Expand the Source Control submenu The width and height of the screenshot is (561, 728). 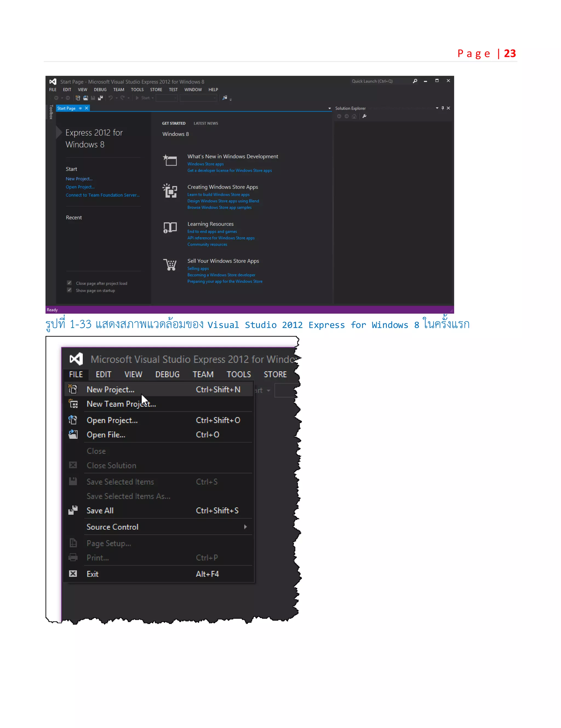pos(245,527)
